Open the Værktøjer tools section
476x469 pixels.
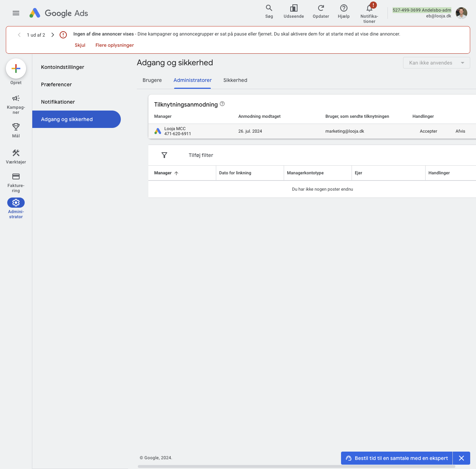(16, 157)
